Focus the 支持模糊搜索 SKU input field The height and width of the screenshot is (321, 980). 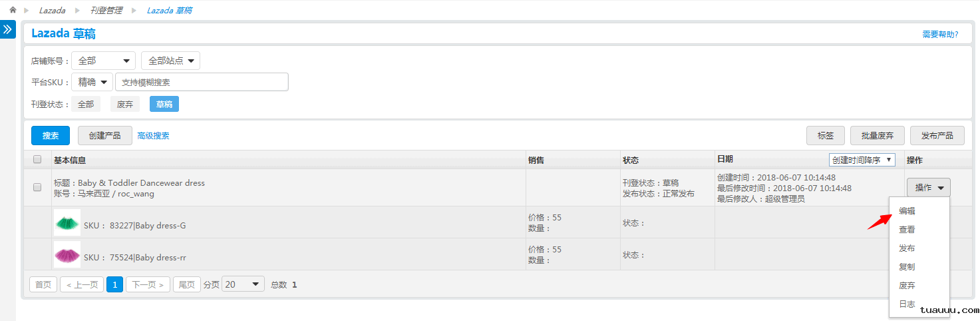[202, 82]
